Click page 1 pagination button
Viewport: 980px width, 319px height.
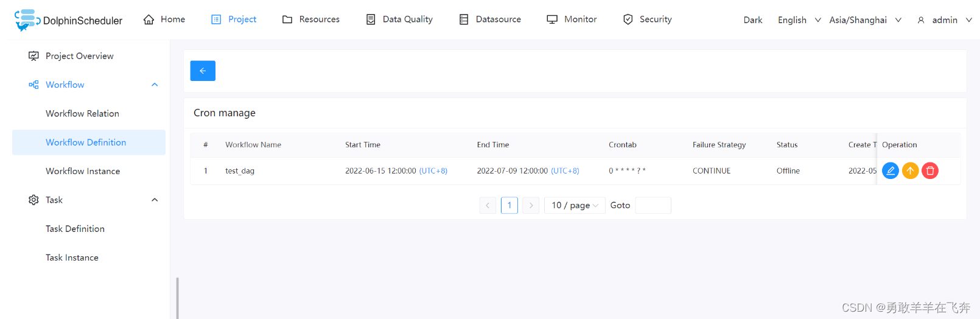[509, 206]
